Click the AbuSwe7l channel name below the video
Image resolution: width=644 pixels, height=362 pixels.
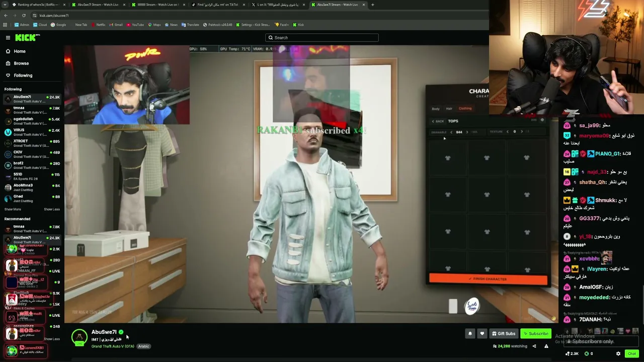[104, 332]
